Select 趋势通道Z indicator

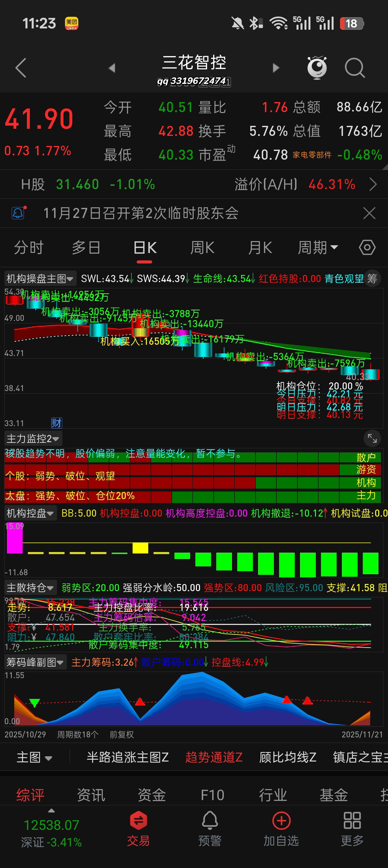pyautogui.click(x=214, y=757)
